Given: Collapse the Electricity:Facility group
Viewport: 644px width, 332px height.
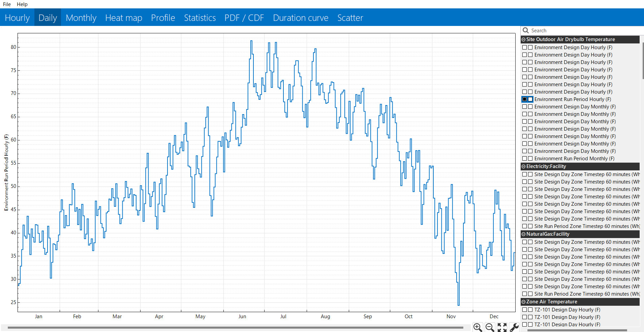Looking at the screenshot, I should point(524,166).
